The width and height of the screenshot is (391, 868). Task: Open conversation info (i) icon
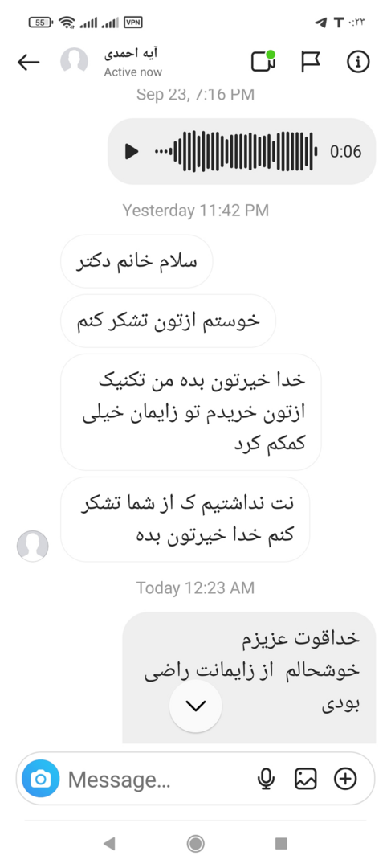point(358,62)
